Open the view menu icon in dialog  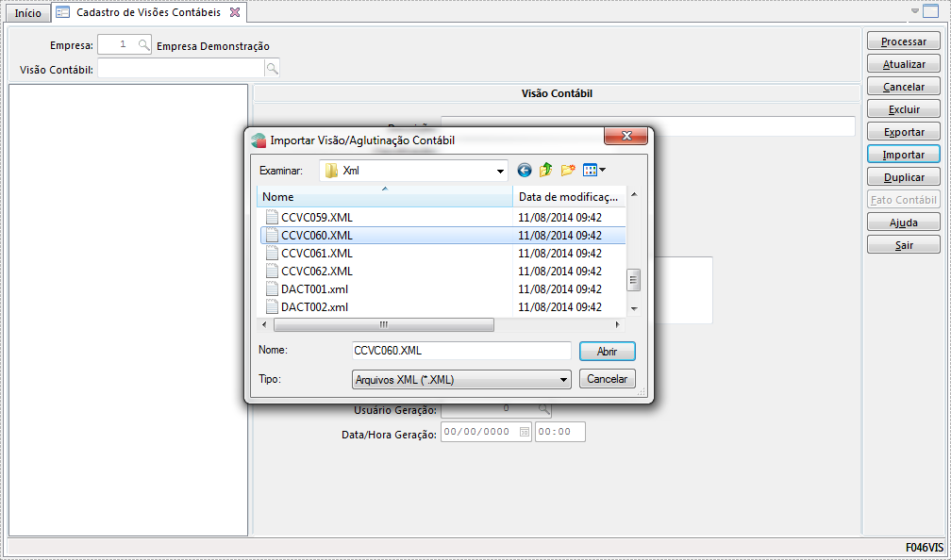pos(593,171)
